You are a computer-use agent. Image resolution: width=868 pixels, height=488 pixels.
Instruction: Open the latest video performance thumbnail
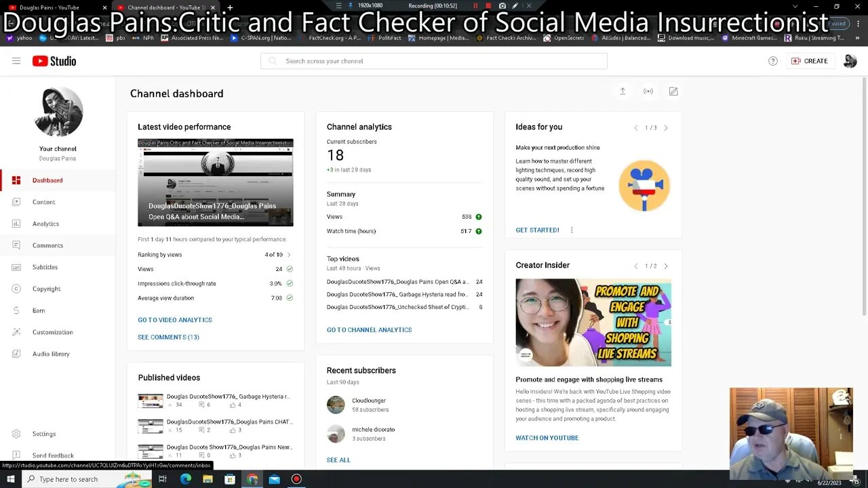coord(216,182)
